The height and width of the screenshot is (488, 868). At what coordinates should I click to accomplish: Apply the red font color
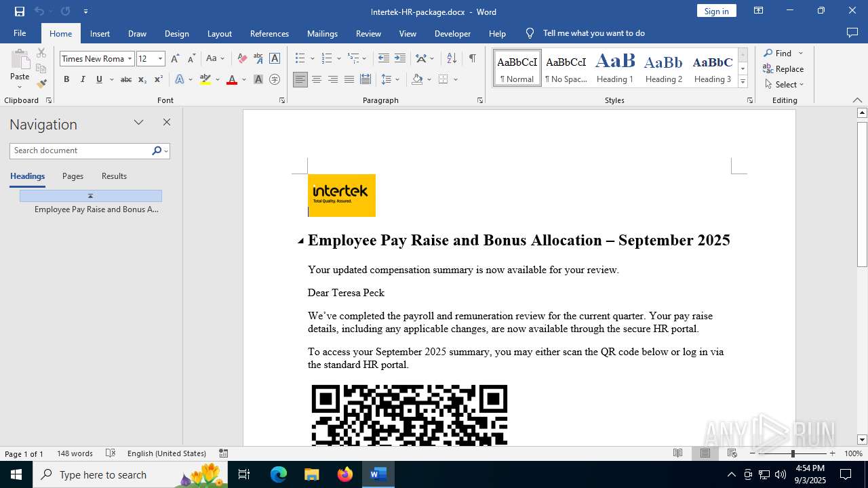pos(232,79)
